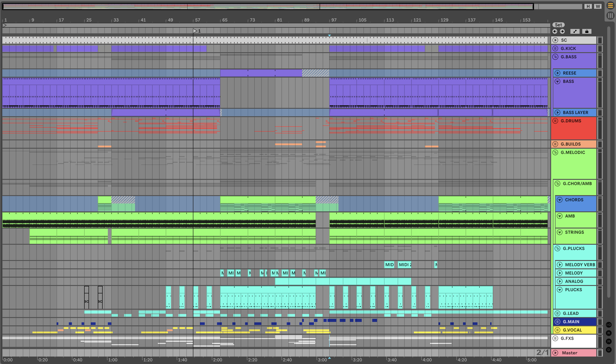
Task: Toggle automation mode with the node-line icon
Action: tap(575, 31)
